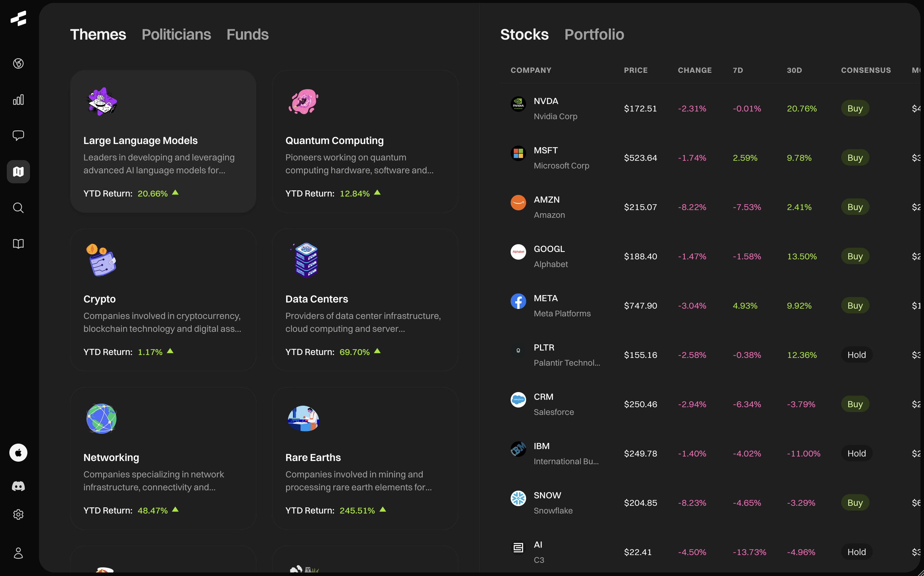Viewport: 924px width, 576px height.
Task: Open the Rare Earths theme card
Action: (364, 458)
